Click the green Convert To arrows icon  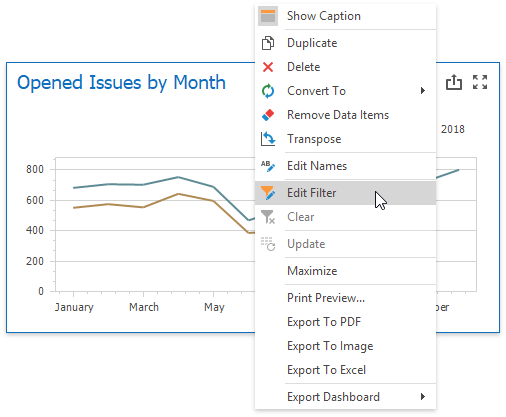click(x=268, y=91)
